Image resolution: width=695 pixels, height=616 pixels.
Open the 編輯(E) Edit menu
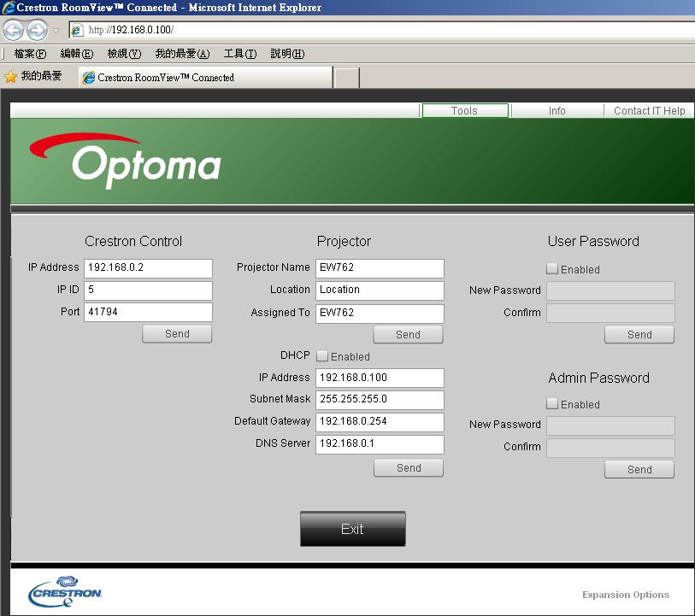77,54
